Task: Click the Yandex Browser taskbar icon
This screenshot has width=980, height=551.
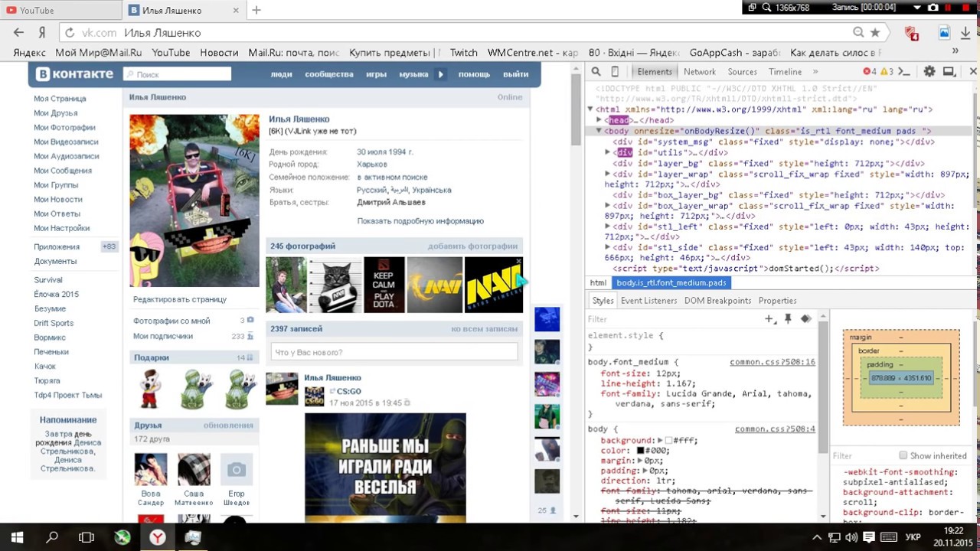Action: pyautogui.click(x=157, y=538)
